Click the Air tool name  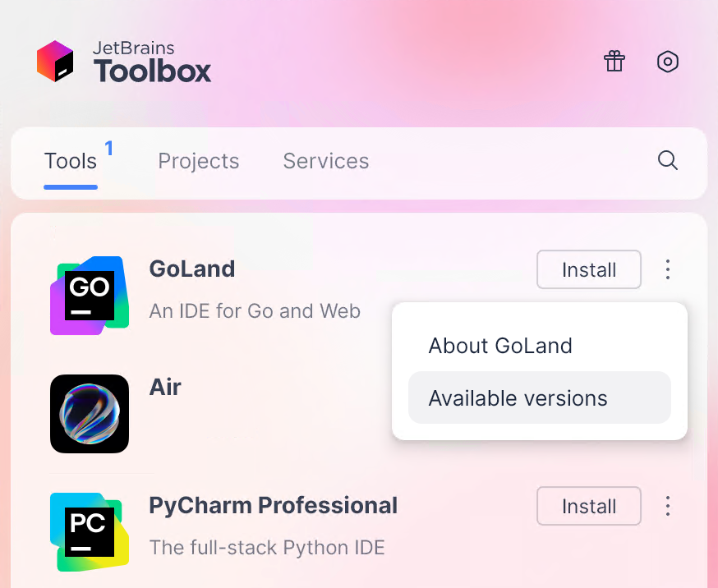point(165,387)
